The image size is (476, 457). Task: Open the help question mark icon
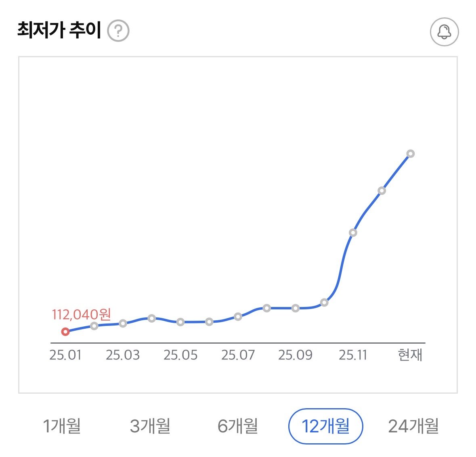click(x=118, y=31)
